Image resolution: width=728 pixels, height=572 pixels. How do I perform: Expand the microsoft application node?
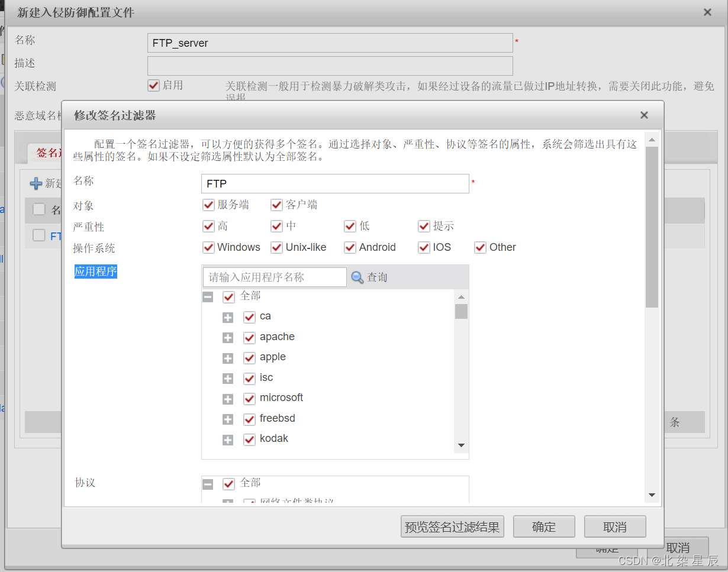point(228,399)
